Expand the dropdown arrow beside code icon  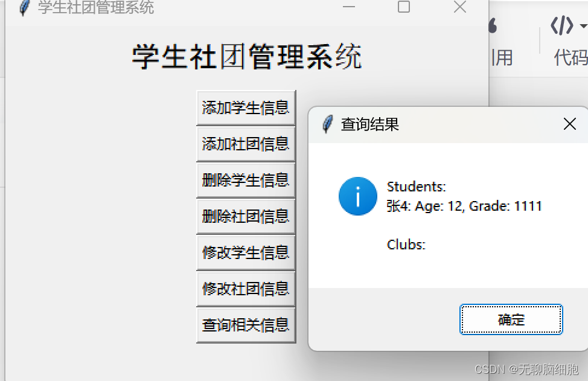click(583, 26)
